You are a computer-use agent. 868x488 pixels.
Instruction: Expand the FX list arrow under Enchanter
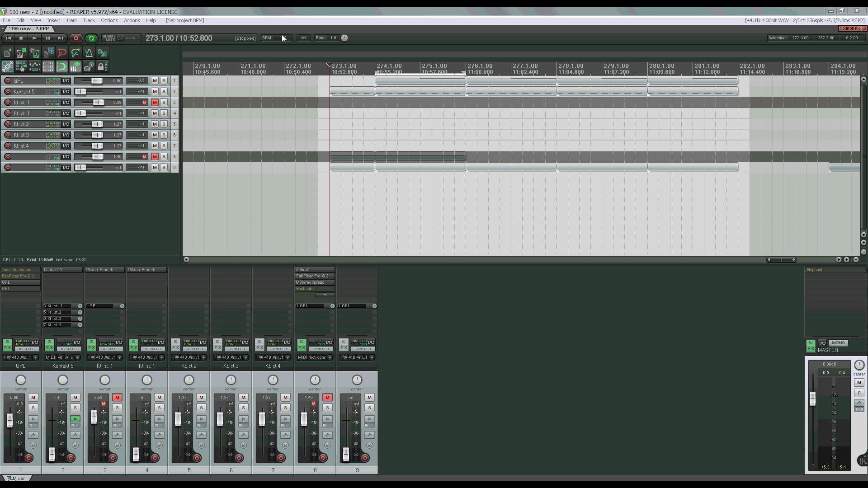pos(325,295)
